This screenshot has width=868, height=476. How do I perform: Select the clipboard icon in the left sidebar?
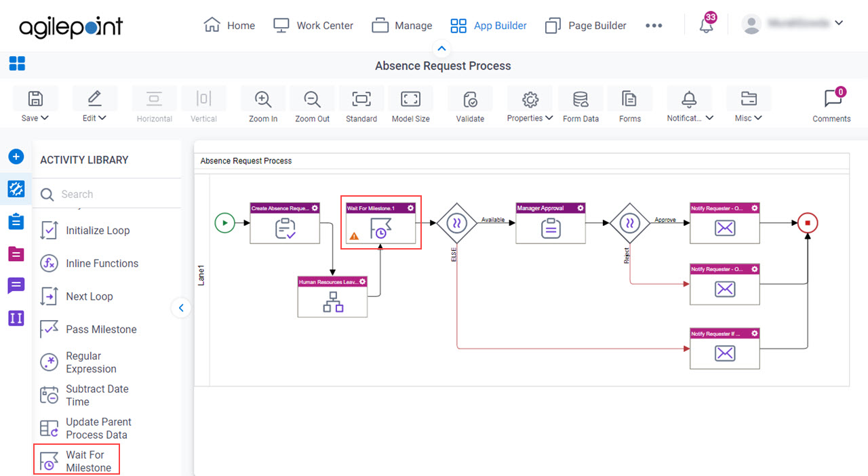pos(16,222)
